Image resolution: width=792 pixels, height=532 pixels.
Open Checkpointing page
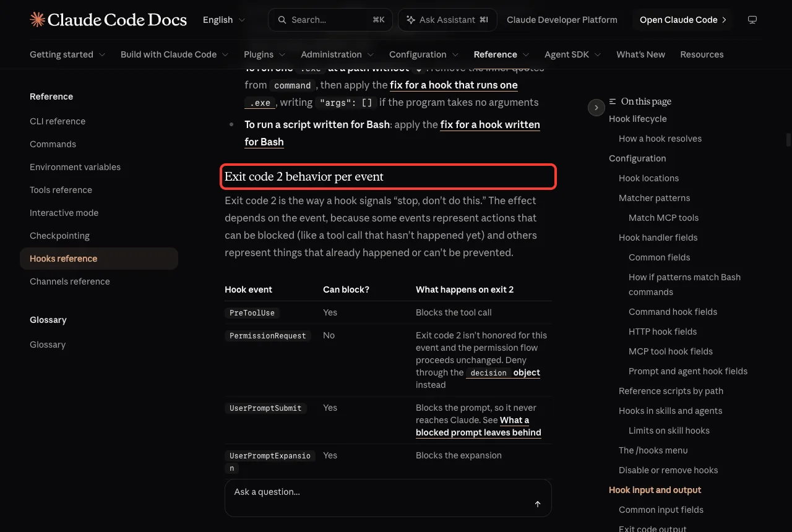(59, 236)
